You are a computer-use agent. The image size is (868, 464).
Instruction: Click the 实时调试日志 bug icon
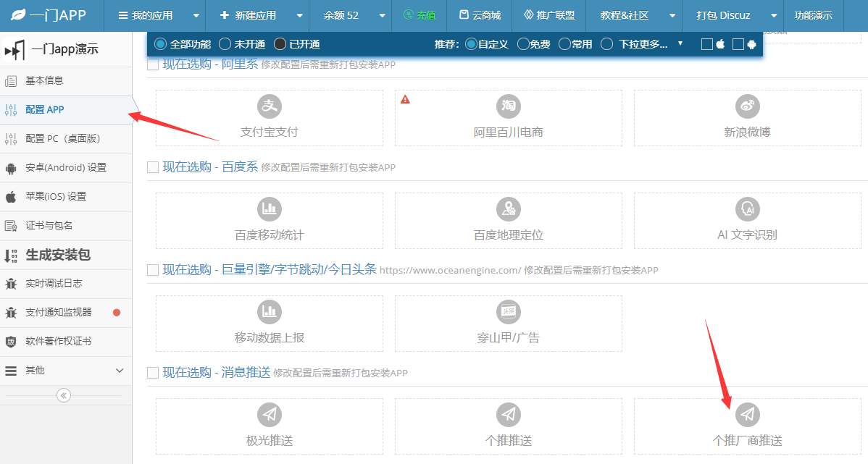(x=11, y=284)
